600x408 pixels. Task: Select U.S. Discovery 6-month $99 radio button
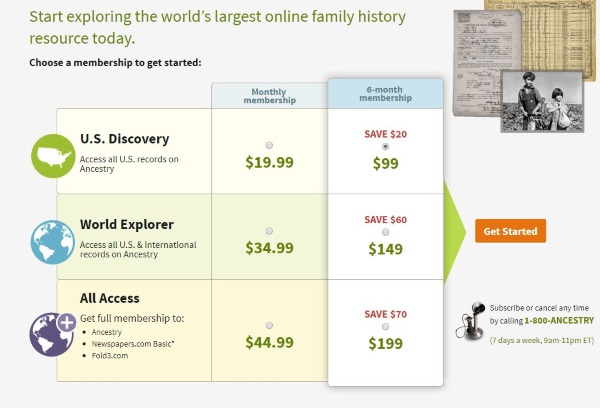click(x=385, y=146)
